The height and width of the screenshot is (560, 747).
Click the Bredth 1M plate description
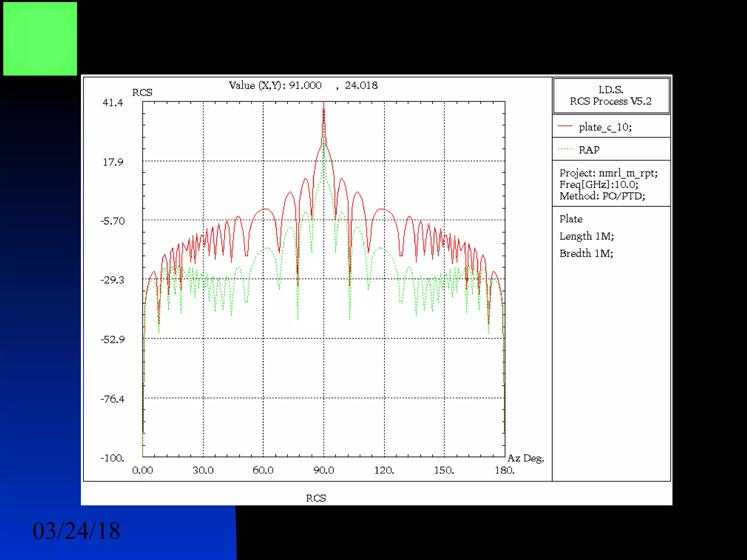586,253
